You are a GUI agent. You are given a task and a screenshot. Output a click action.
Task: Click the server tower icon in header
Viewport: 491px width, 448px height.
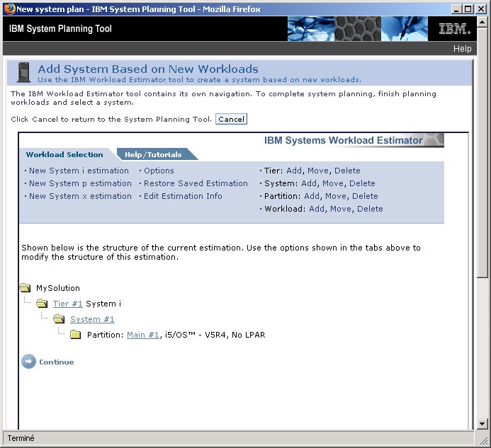pos(23,72)
